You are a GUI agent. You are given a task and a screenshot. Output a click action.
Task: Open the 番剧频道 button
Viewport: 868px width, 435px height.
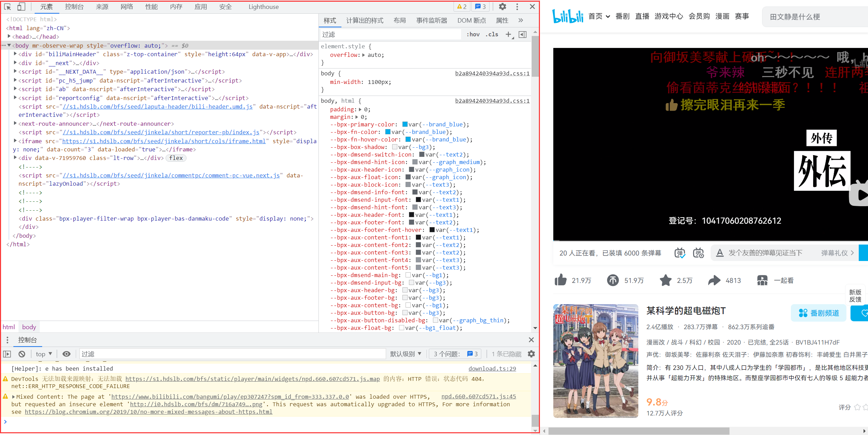[819, 313]
